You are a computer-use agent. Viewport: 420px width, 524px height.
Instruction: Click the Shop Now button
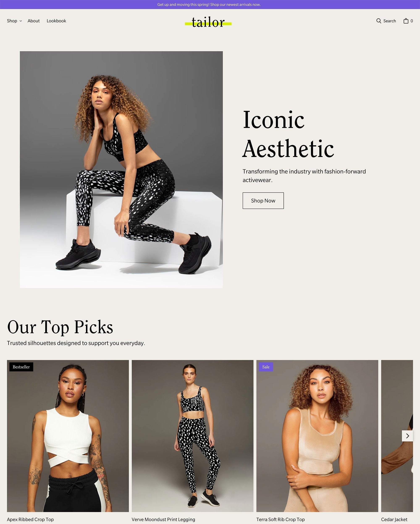[263, 200]
